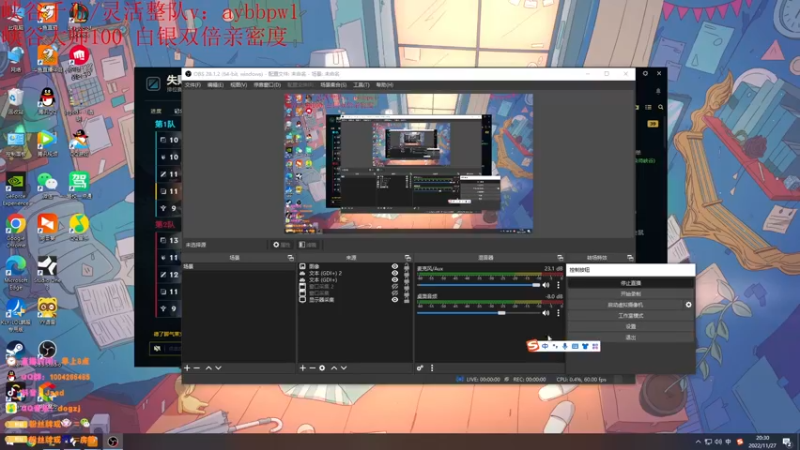Click settings gear in background game client
Image resolution: width=800 pixels, height=450 pixels.
pos(645,73)
